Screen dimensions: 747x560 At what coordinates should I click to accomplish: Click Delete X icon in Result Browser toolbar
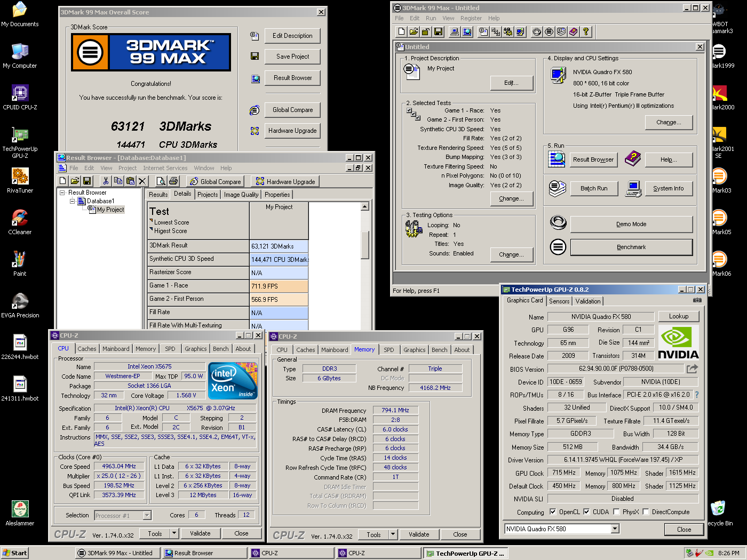click(x=142, y=181)
